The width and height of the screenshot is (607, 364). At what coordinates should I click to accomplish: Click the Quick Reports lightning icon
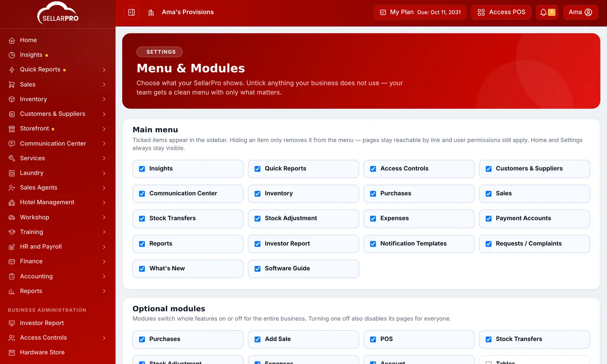(x=12, y=70)
